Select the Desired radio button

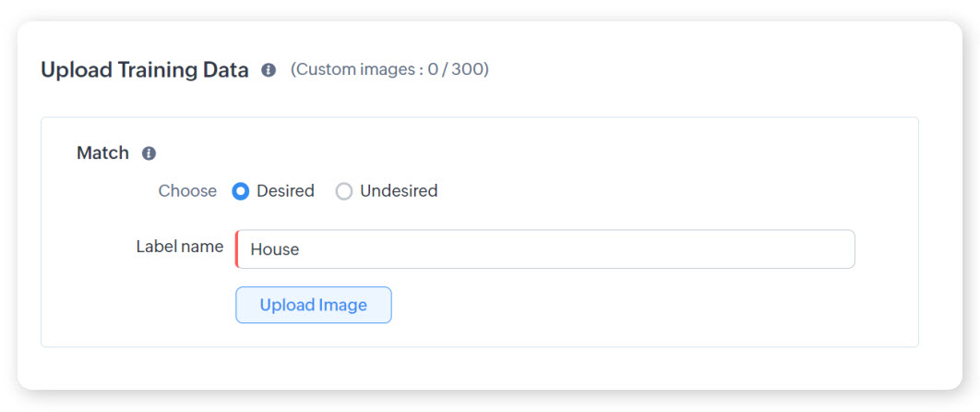coord(241,191)
